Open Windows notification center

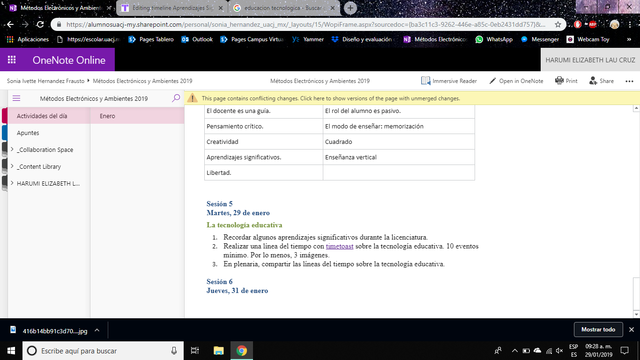point(624,351)
